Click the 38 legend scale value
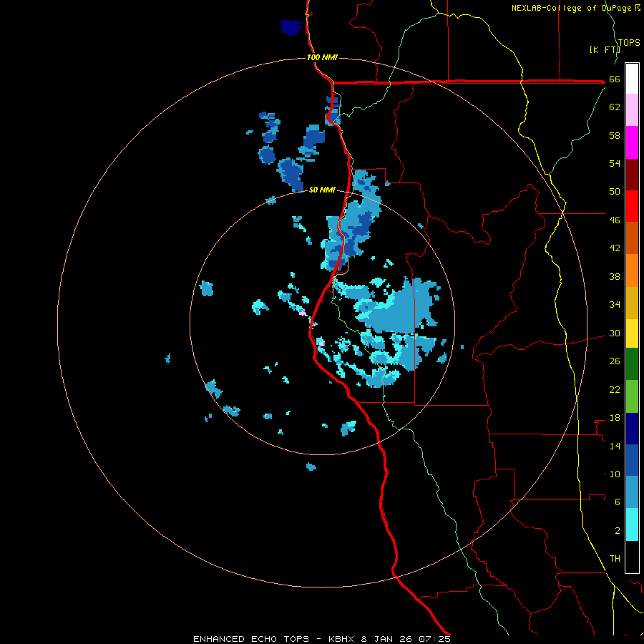 [615, 276]
